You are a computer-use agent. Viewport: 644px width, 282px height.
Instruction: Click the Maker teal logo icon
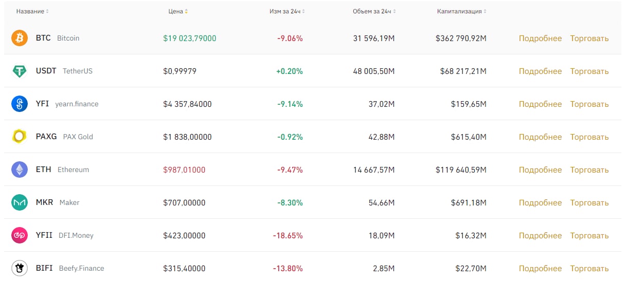pos(20,202)
